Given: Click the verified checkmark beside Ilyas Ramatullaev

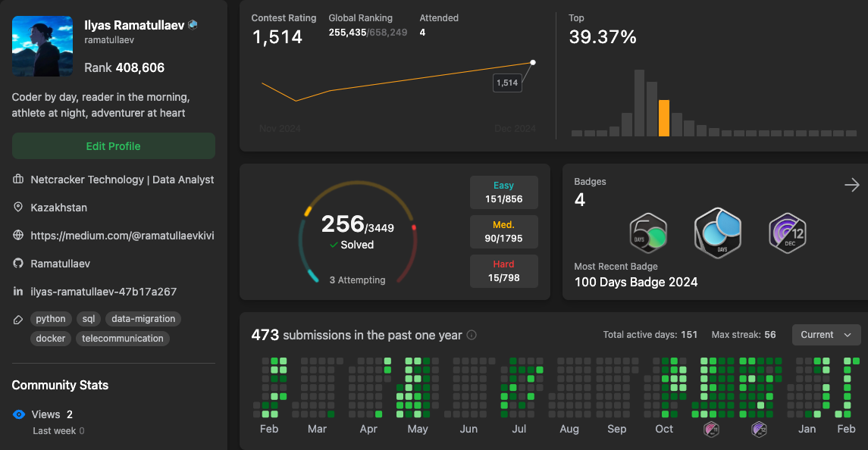Looking at the screenshot, I should [193, 24].
